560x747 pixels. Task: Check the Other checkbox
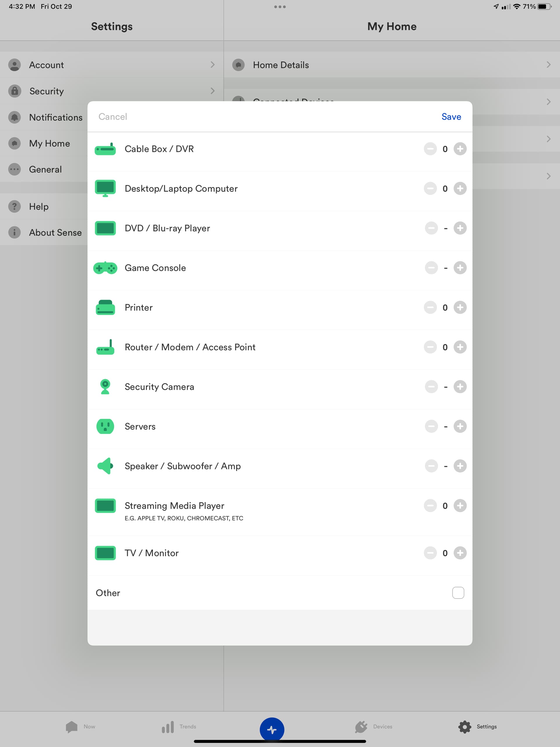click(x=458, y=593)
